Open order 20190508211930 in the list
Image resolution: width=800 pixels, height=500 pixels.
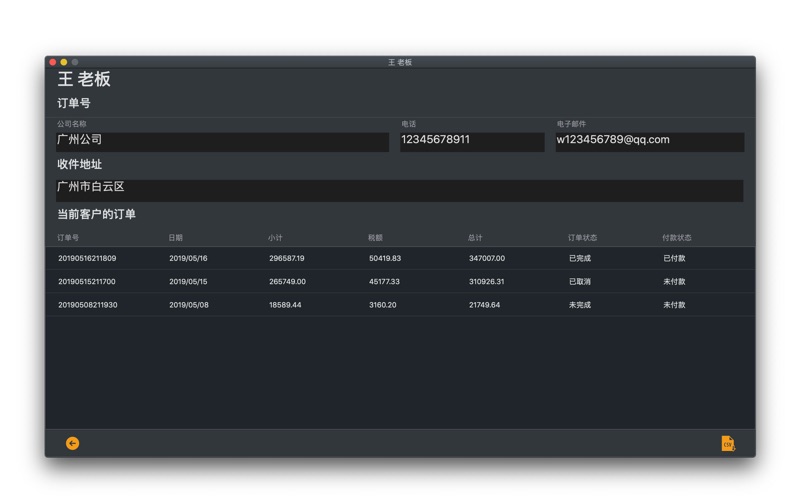click(x=88, y=305)
